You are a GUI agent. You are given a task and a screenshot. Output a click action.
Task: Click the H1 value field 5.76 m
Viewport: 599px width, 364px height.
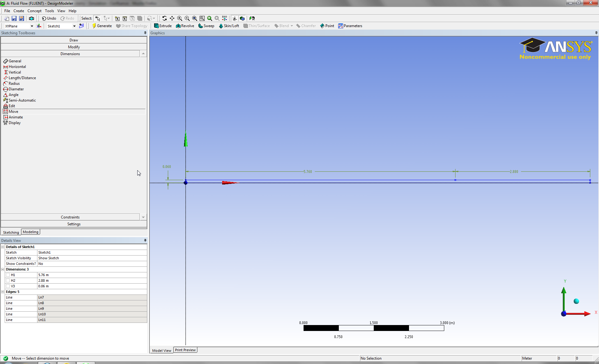[92, 275]
